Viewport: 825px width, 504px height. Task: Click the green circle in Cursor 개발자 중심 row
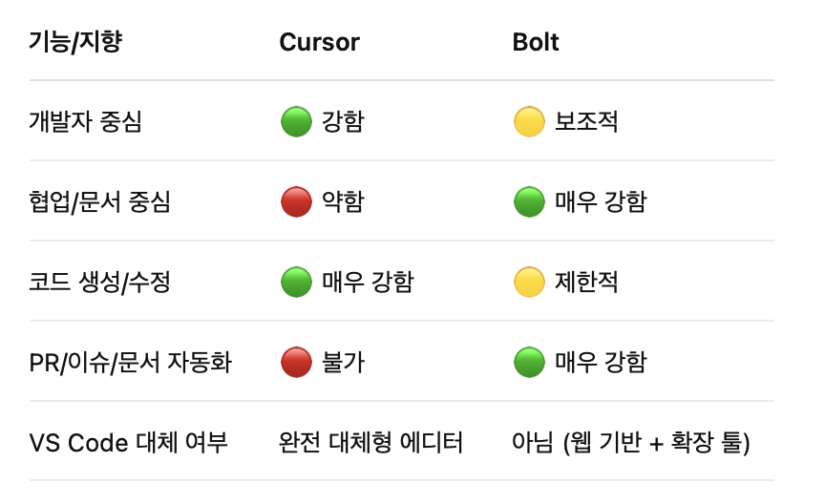(296, 121)
